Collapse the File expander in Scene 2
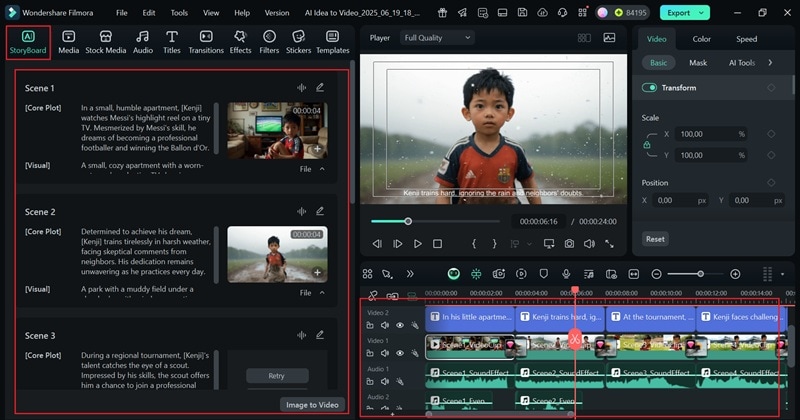The width and height of the screenshot is (800, 420). click(322, 293)
